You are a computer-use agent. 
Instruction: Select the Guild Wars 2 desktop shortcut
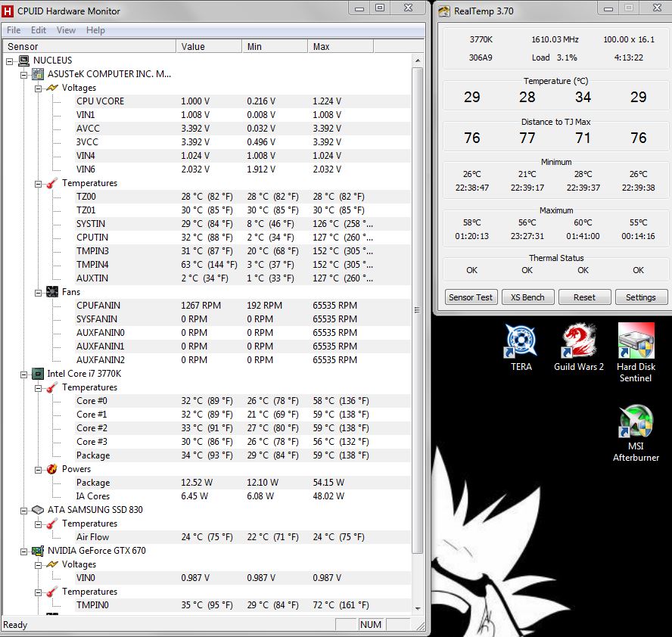(579, 347)
